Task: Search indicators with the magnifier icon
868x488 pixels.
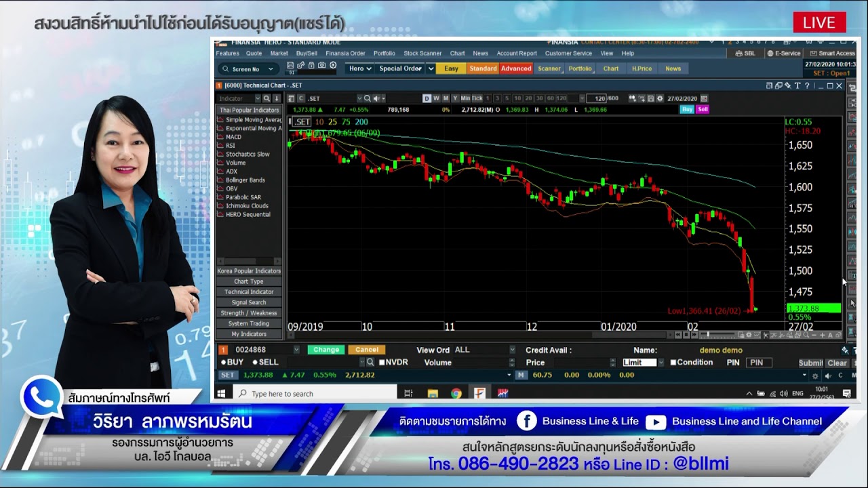Action: pyautogui.click(x=267, y=98)
